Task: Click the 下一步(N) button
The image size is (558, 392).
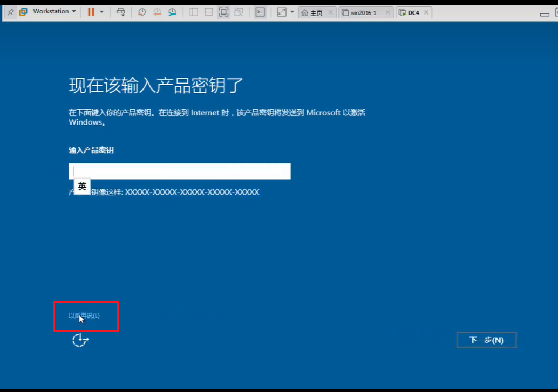Action: 486,340
